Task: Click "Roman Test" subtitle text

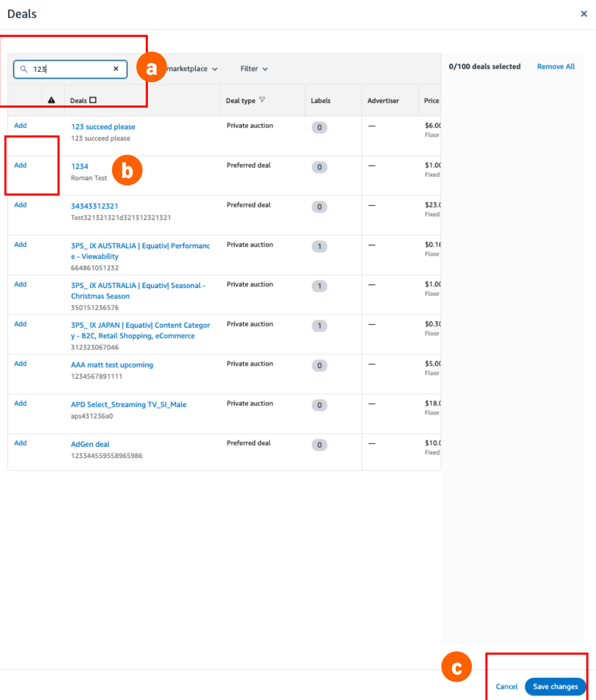Action: click(x=89, y=178)
